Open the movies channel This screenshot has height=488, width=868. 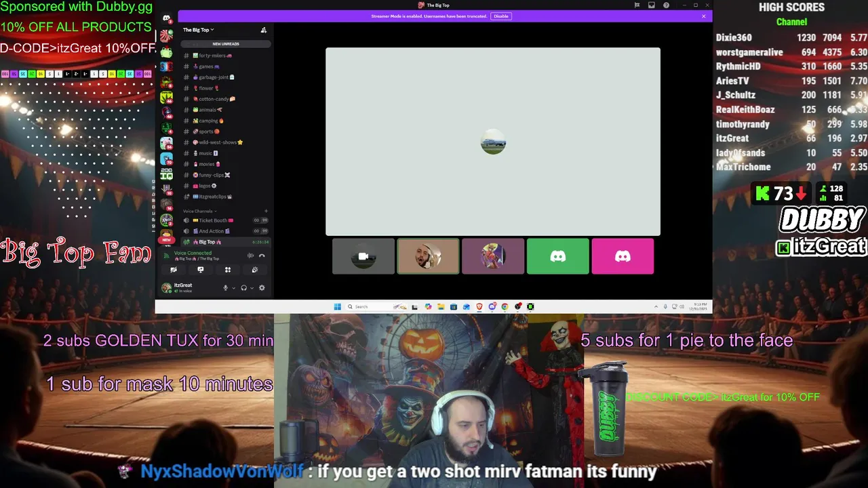[226, 164]
